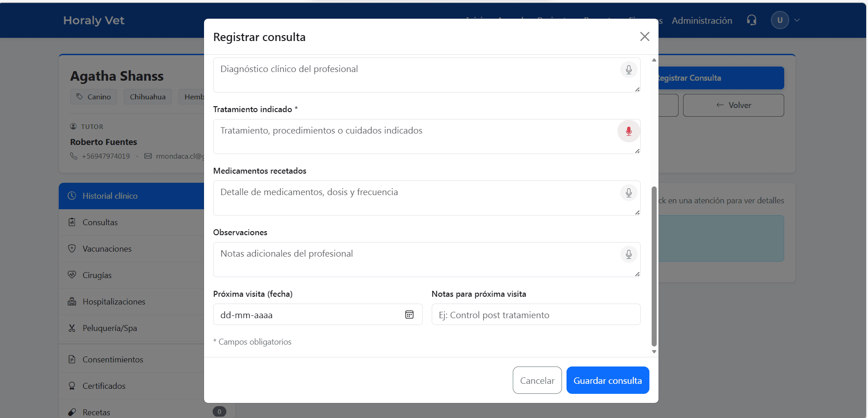The width and height of the screenshot is (868, 418).
Task: Click the Cancelar button
Action: 537,381
